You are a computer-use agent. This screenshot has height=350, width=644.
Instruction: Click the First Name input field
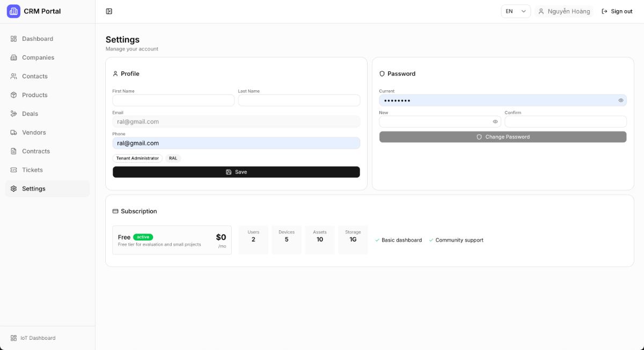[173, 100]
